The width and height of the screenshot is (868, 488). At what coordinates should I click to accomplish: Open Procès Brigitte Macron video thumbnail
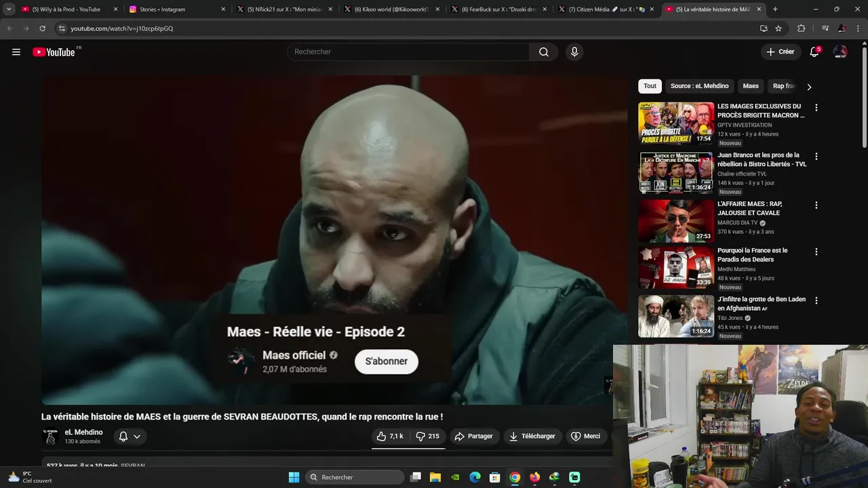(676, 123)
